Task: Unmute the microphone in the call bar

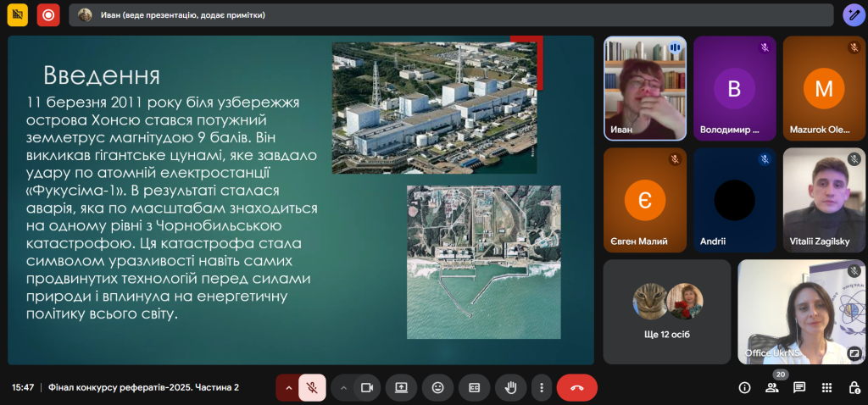Action: [x=312, y=387]
